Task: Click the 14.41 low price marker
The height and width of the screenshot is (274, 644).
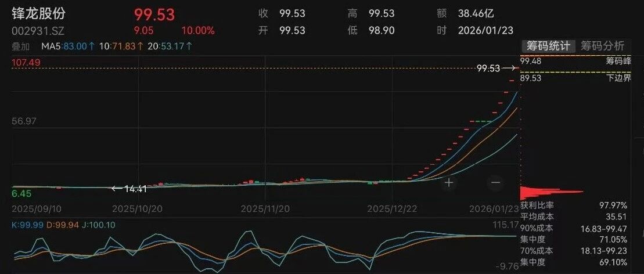Action: pos(129,189)
